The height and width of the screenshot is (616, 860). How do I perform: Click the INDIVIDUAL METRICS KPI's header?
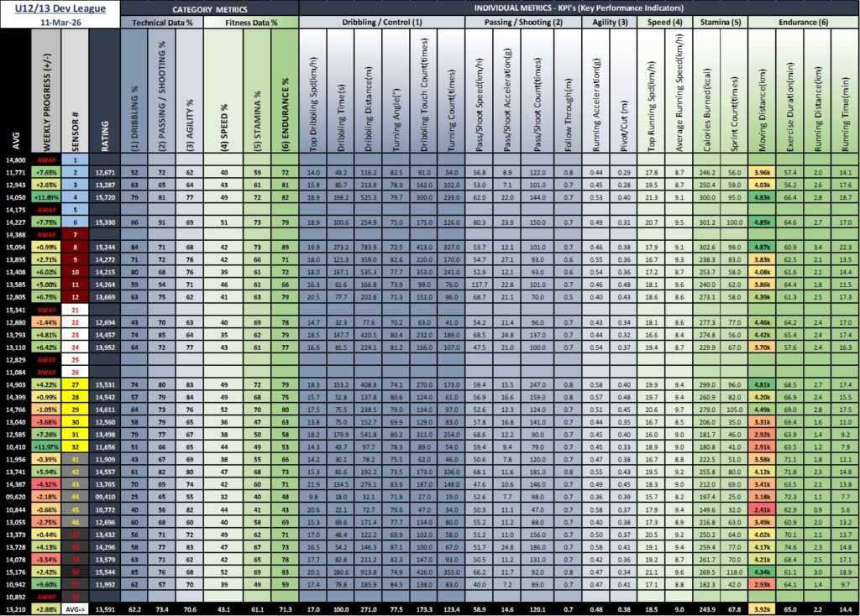coord(579,8)
